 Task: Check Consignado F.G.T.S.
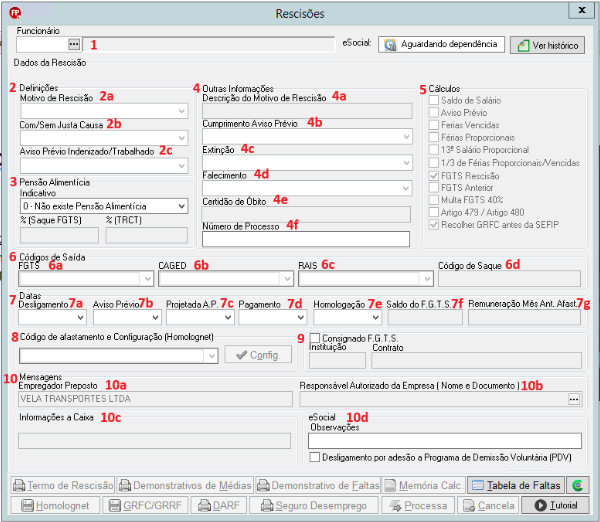pos(315,338)
